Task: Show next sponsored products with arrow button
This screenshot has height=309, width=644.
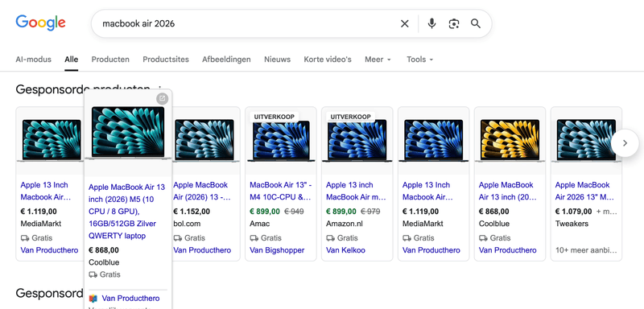Action: pos(625,142)
